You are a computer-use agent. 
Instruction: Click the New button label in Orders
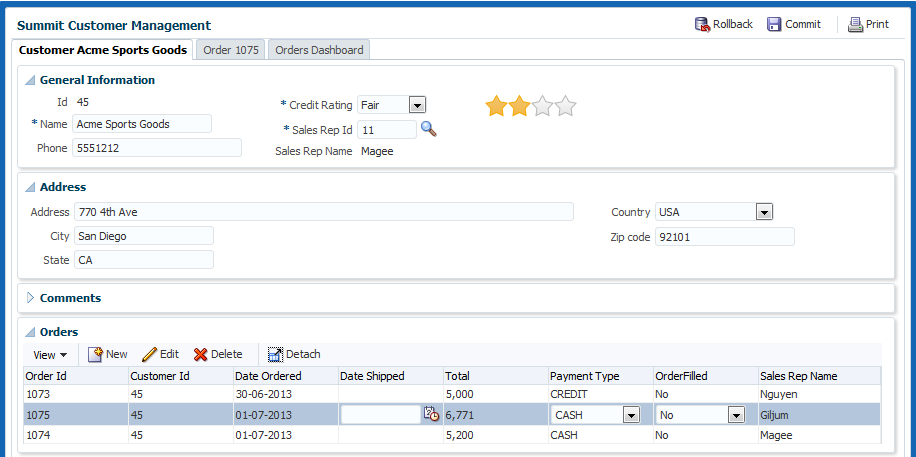tap(117, 354)
